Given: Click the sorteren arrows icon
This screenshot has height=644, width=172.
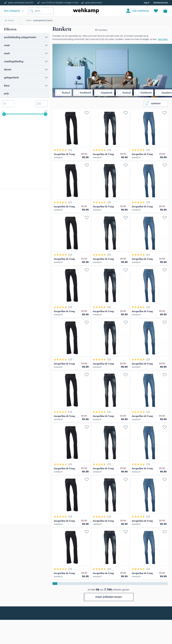Looking at the screenshot, I should (x=147, y=103).
